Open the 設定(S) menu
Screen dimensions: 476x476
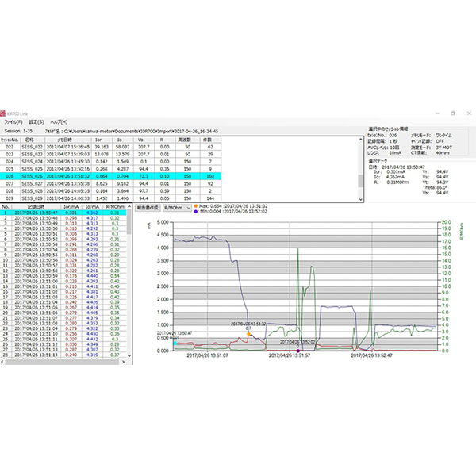(x=35, y=122)
